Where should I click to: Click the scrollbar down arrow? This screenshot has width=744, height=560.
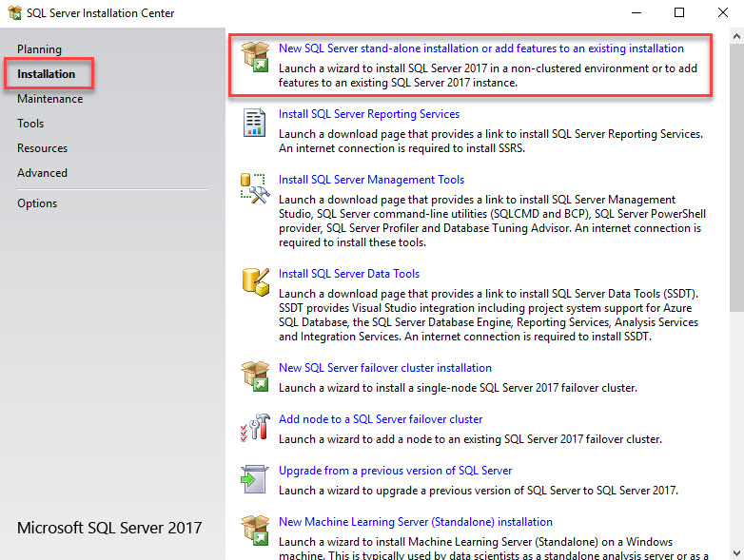[736, 553]
